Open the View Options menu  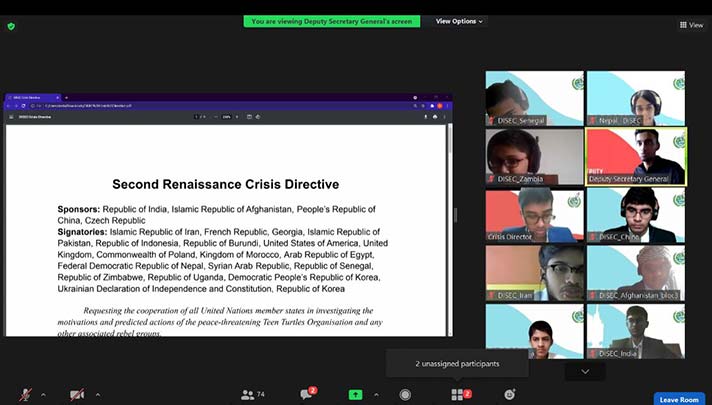coord(459,21)
